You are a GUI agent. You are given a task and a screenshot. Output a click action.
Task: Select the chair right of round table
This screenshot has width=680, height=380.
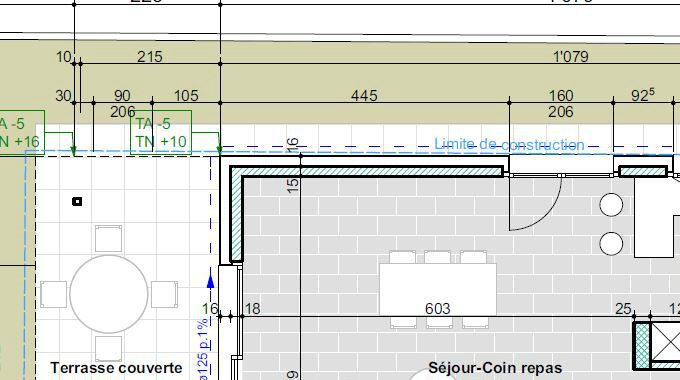[164, 295]
